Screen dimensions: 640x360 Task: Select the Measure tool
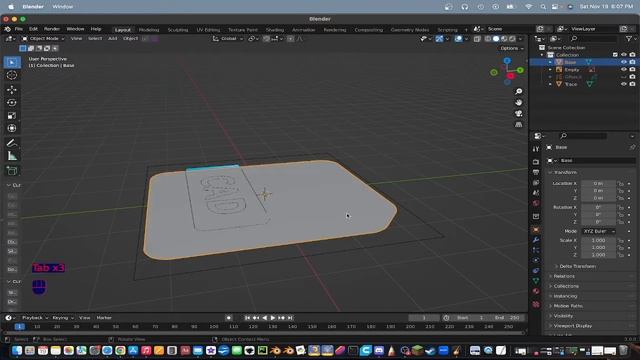point(12,156)
